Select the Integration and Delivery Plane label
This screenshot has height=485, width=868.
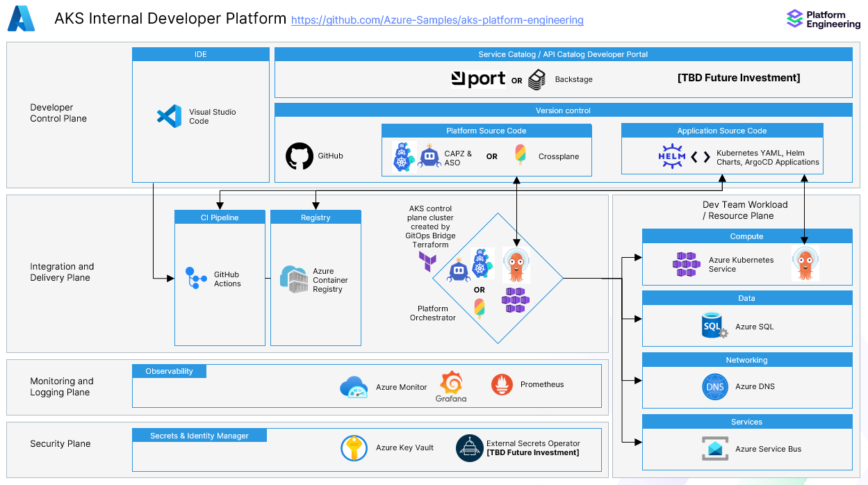pos(62,272)
